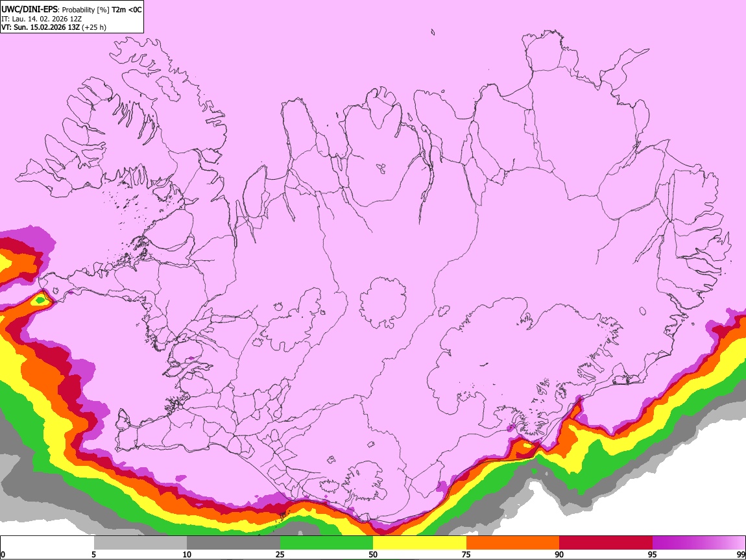The image size is (746, 560).
Task: Click the 'T2m <0C' parameter label
Action: (x=126, y=10)
